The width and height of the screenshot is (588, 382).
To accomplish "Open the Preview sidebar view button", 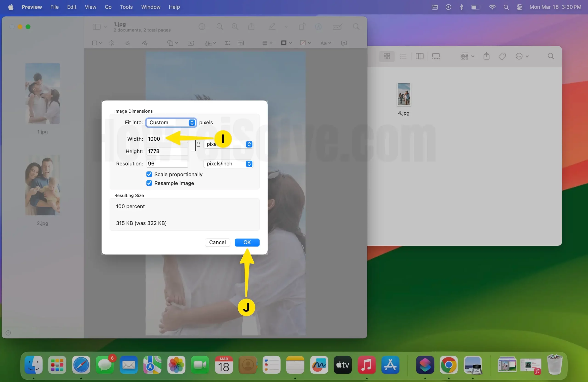I will pyautogui.click(x=96, y=27).
